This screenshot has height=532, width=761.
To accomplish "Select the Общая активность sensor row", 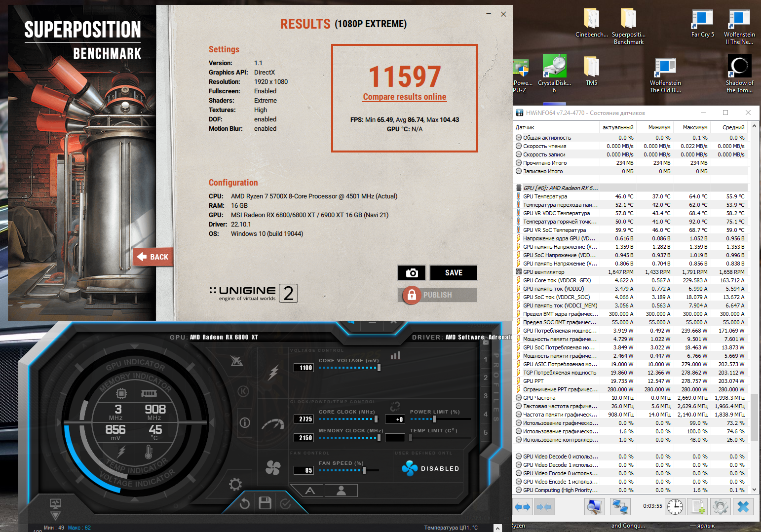I will [x=631, y=138].
